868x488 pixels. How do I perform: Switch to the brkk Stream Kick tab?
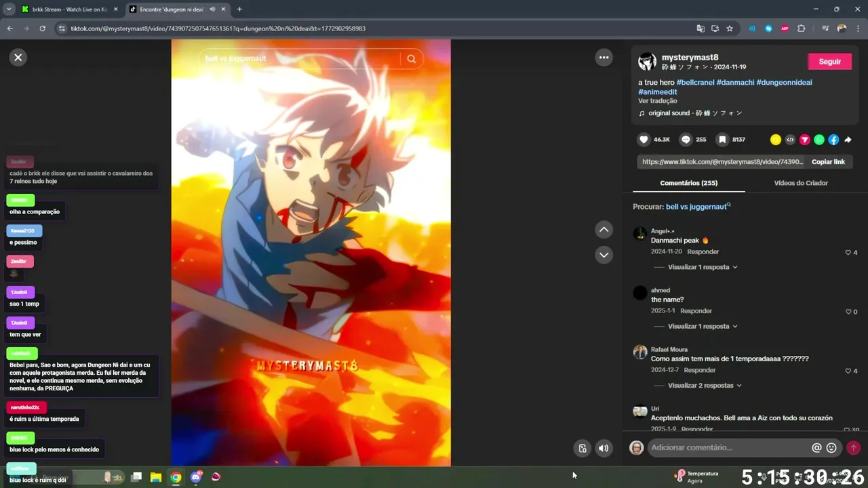(69, 9)
